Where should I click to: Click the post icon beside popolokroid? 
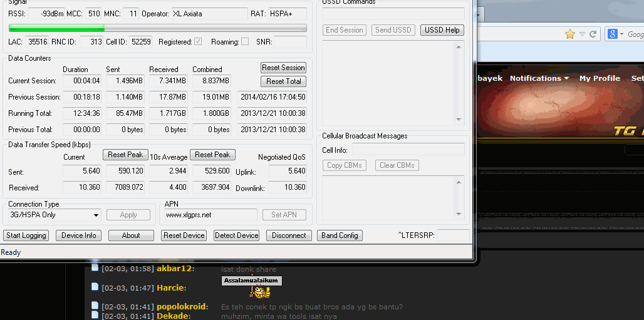[95, 305]
